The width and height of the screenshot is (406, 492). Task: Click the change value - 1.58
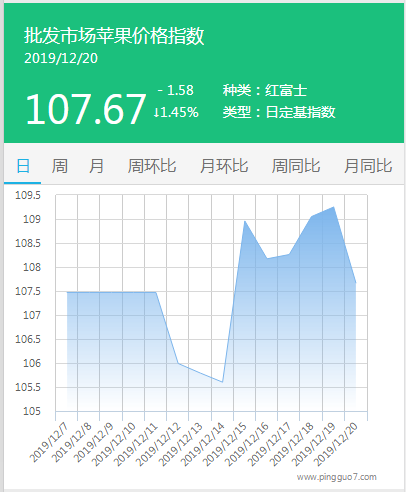[x=175, y=90]
